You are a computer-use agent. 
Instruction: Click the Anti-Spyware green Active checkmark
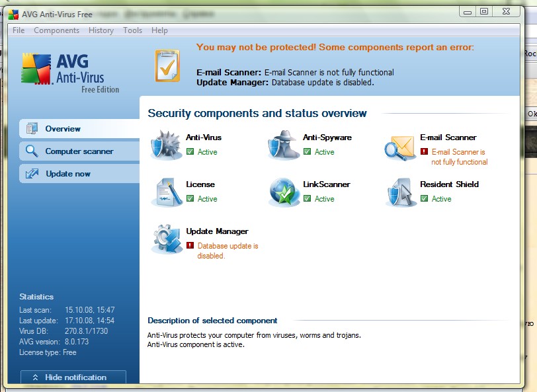coord(308,151)
